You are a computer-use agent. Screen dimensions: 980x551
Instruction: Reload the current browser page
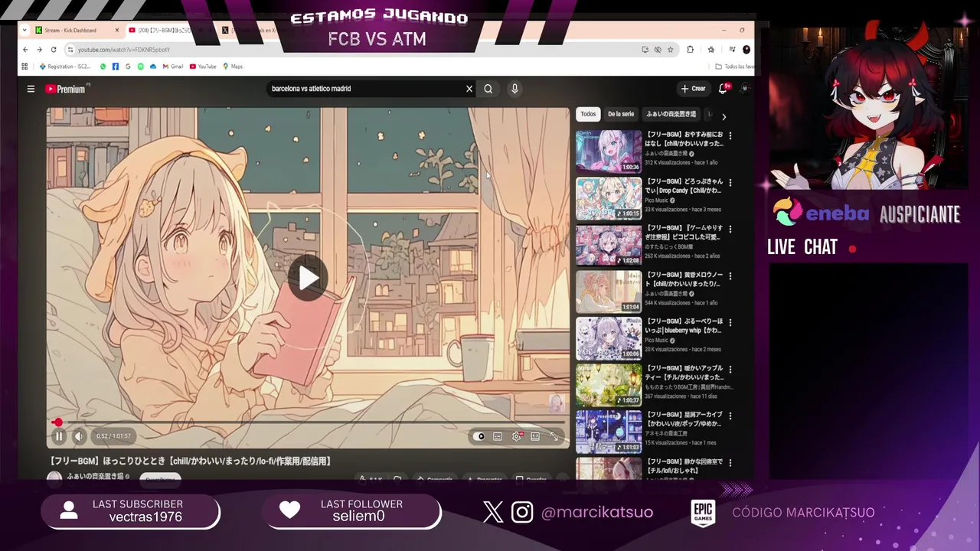pos(54,50)
